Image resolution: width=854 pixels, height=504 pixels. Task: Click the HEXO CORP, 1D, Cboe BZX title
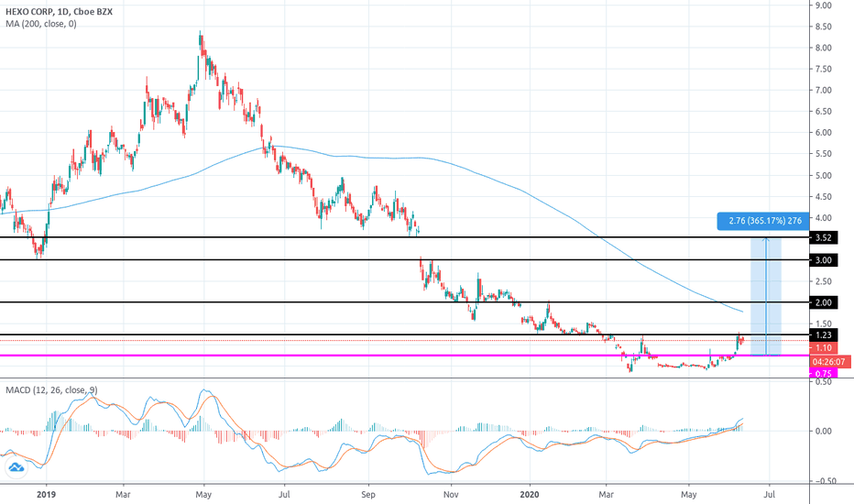click(59, 11)
